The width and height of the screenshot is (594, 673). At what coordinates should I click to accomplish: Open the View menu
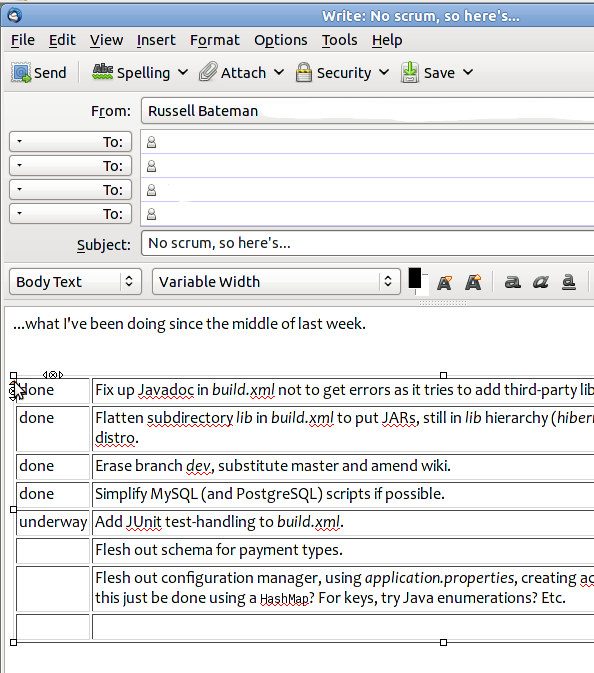click(x=106, y=40)
